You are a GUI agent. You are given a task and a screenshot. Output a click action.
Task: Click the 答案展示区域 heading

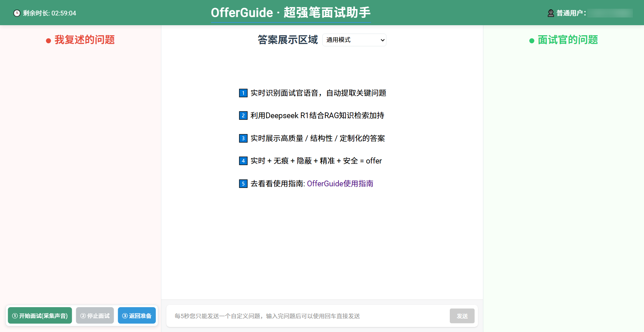288,40
